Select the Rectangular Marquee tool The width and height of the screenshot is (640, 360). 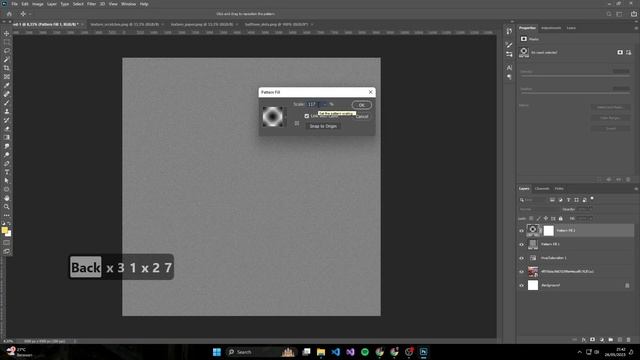point(7,42)
